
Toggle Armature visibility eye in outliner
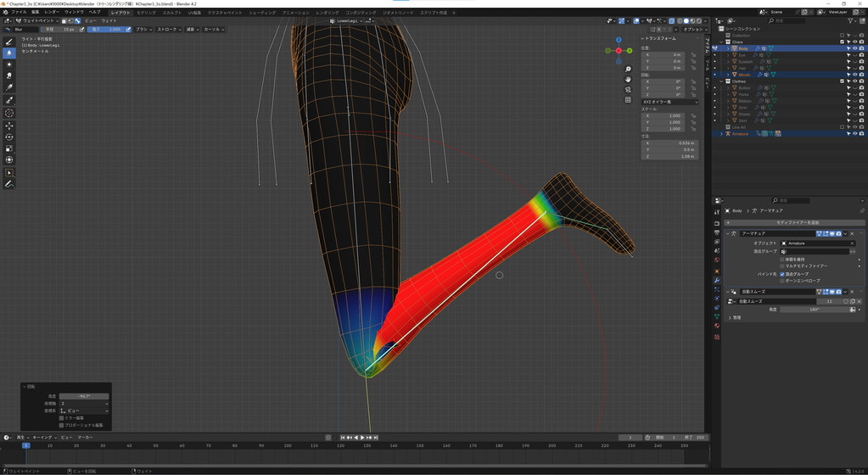coord(854,133)
